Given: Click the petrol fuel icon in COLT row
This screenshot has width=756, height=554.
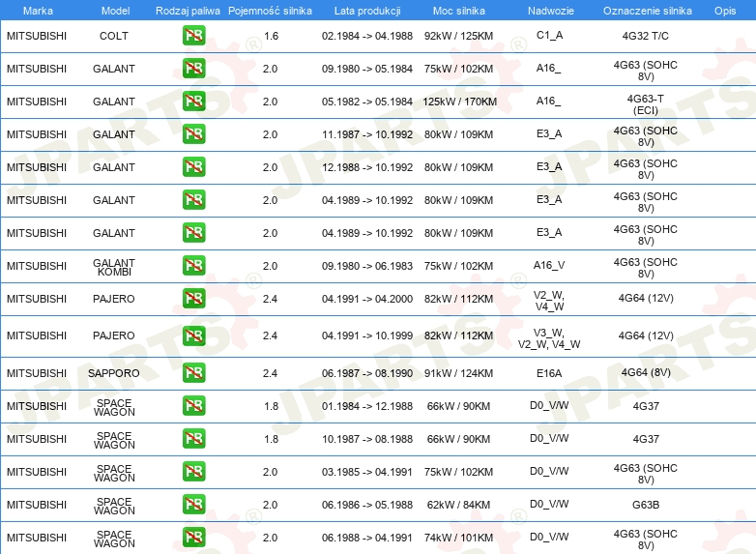Looking at the screenshot, I should pos(193,36).
